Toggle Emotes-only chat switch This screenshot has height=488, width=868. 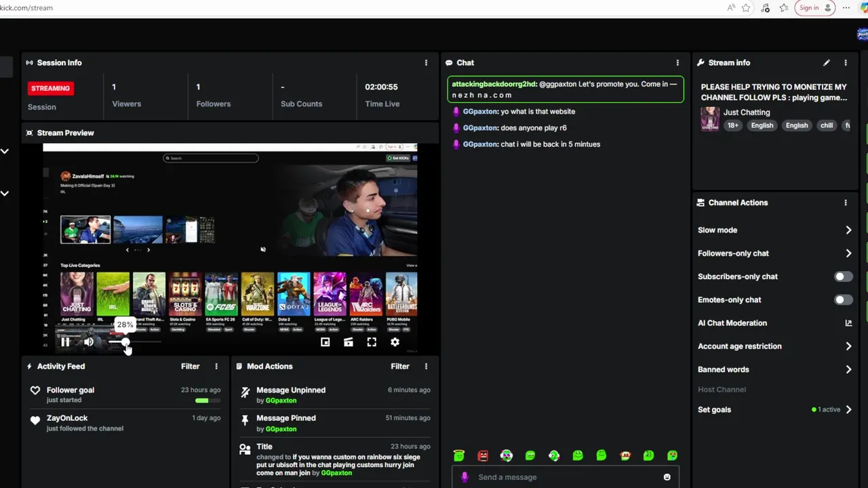[843, 300]
